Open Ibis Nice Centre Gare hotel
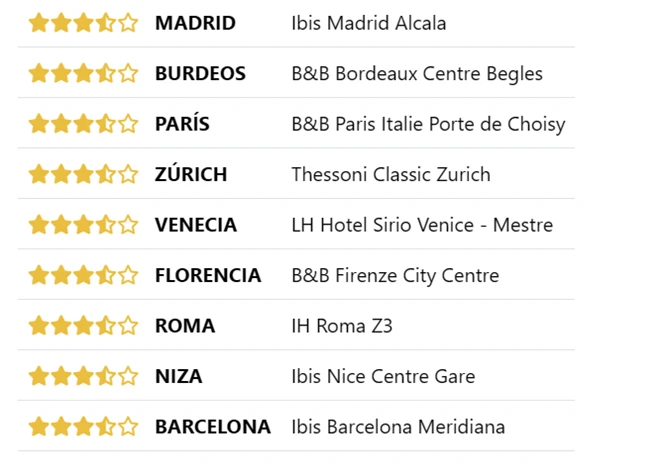Image resolution: width=668 pixels, height=476 pixels. point(383,376)
